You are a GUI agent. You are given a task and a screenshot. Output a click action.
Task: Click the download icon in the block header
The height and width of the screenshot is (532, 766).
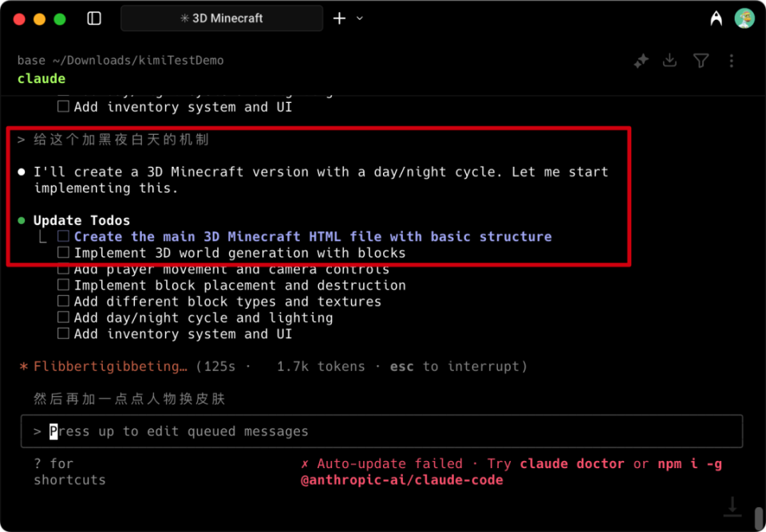click(x=670, y=61)
